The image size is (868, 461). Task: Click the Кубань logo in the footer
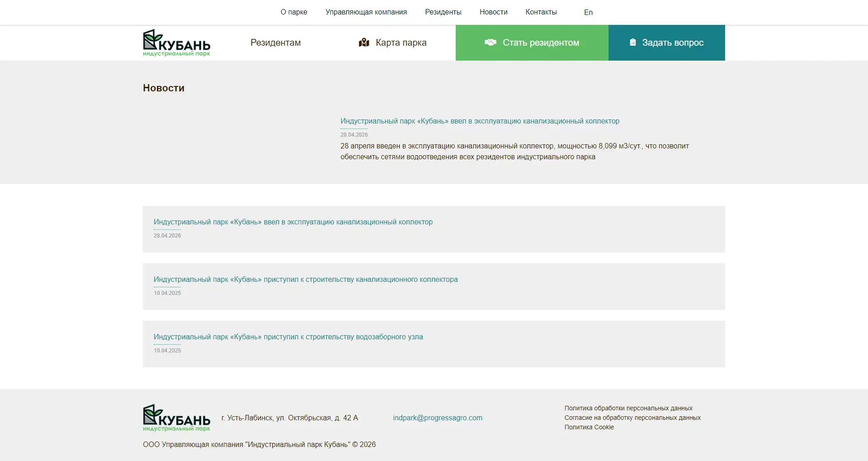177,418
